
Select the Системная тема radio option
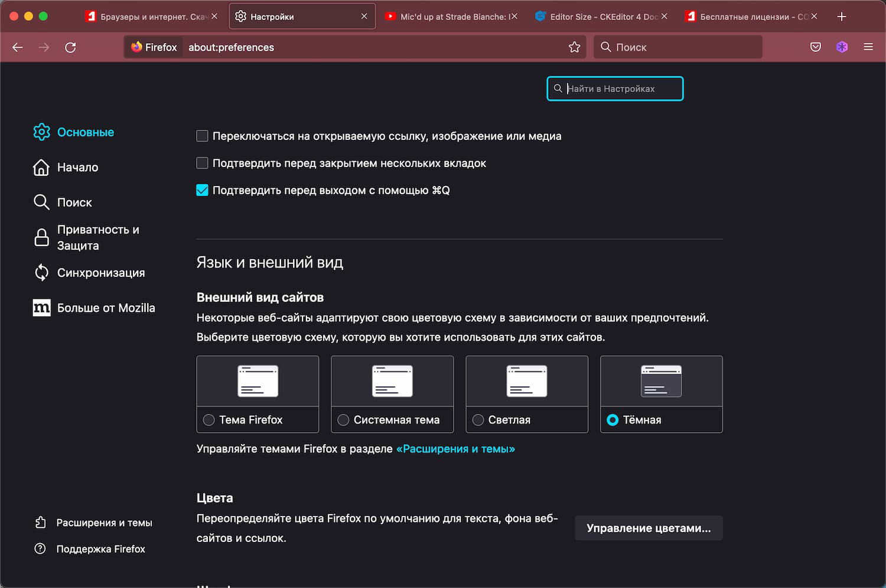[x=343, y=420]
